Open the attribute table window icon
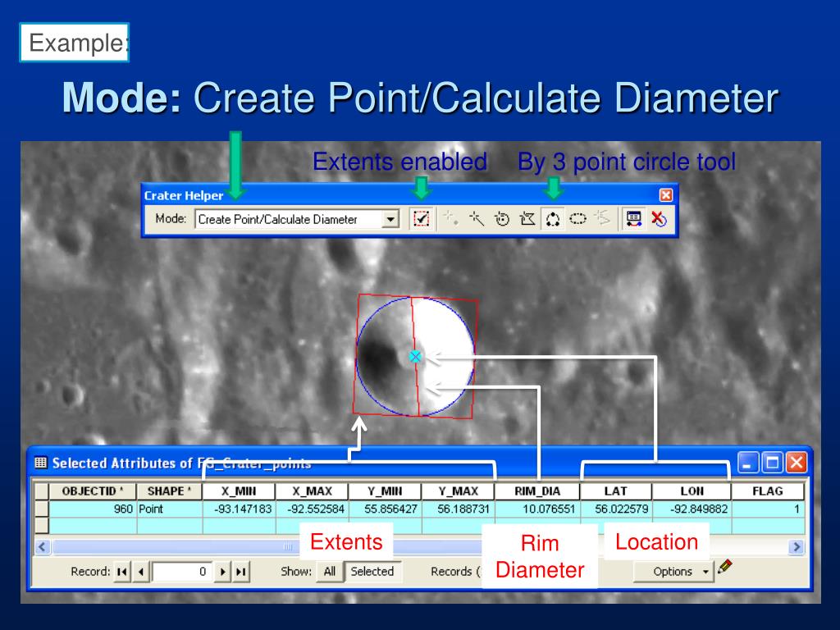 coord(634,218)
